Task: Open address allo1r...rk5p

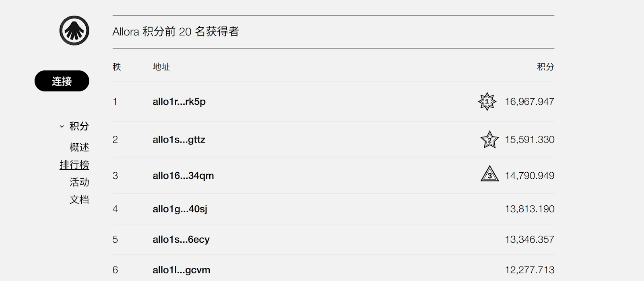Action: point(179,102)
